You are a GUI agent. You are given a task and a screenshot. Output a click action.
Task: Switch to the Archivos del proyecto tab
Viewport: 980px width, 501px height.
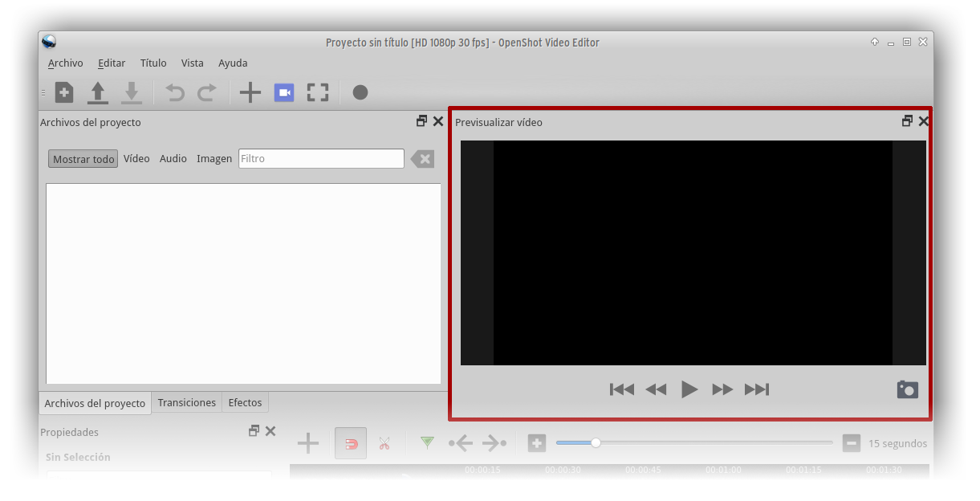point(95,403)
